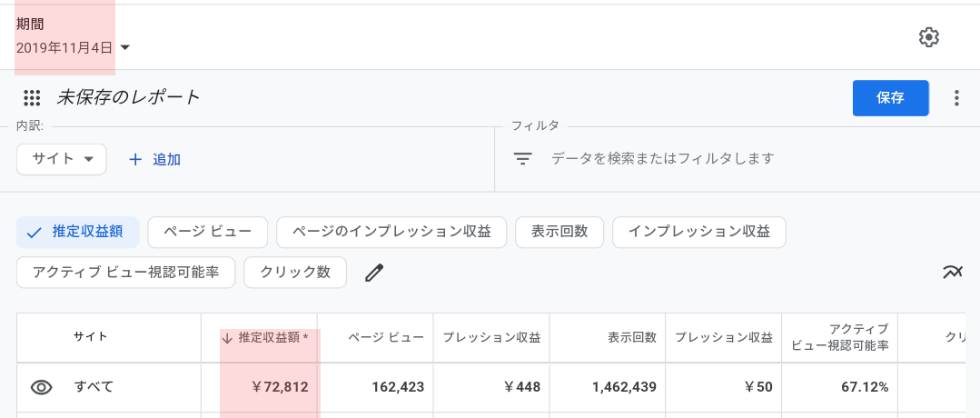Click the filter lines icon

click(x=522, y=159)
